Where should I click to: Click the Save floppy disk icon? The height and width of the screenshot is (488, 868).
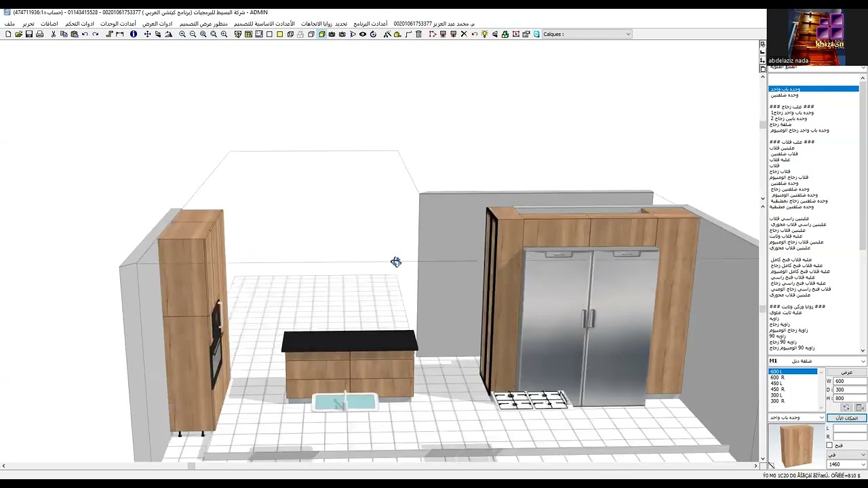pos(29,34)
